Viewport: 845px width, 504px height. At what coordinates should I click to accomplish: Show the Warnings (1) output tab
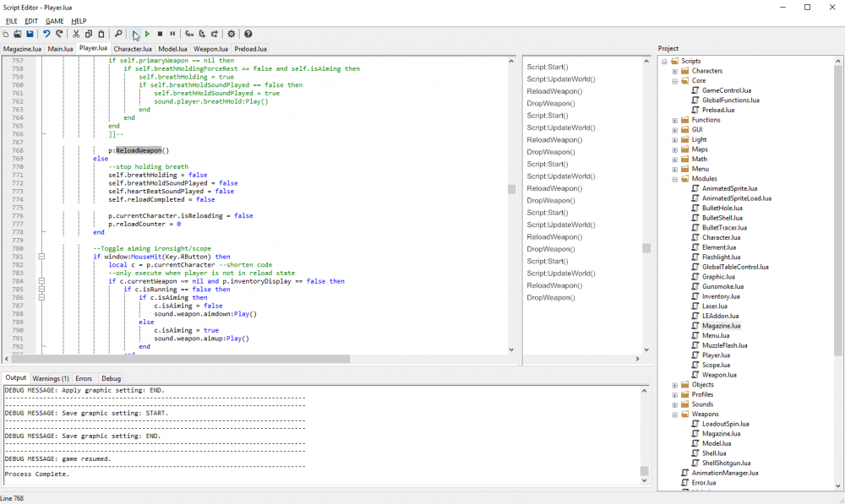click(x=51, y=378)
